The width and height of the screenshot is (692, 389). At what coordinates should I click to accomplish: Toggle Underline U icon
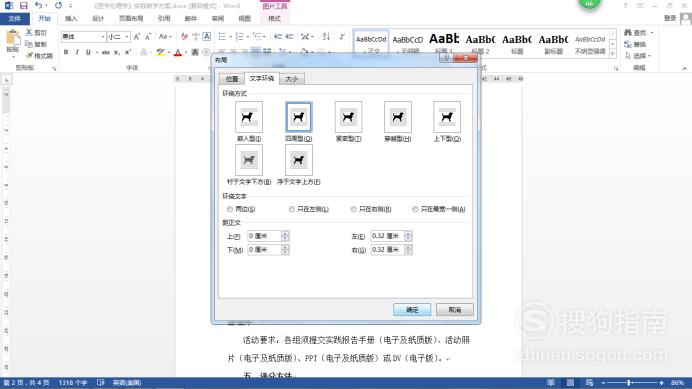click(88, 52)
